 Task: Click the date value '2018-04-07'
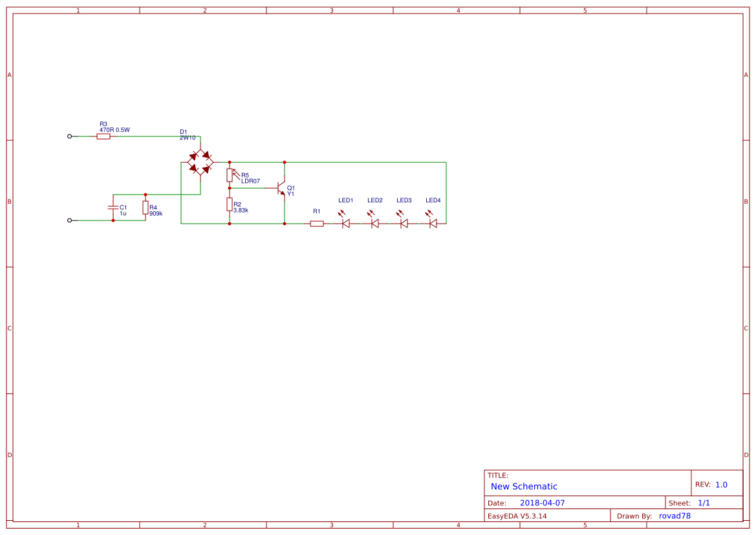coord(542,503)
